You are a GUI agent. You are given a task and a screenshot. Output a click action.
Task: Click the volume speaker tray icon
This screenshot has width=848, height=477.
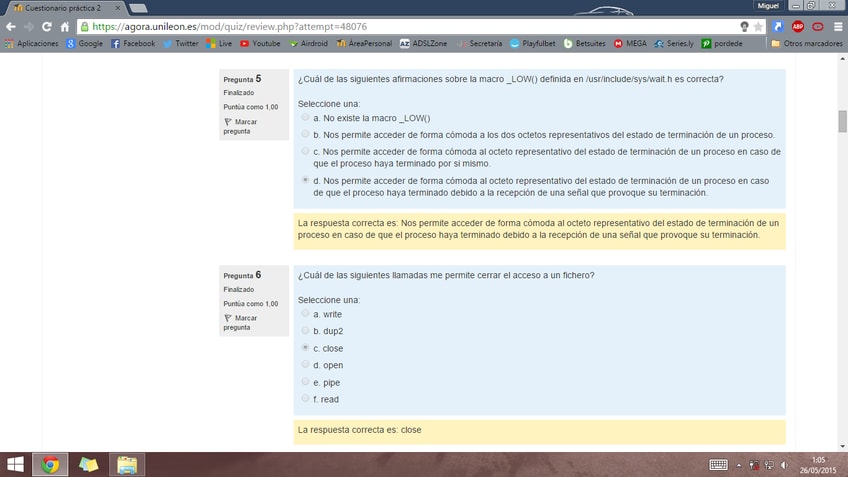[785, 465]
